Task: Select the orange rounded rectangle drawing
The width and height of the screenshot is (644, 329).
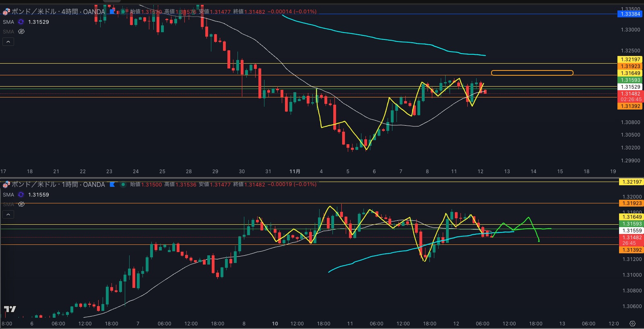Action: point(532,73)
